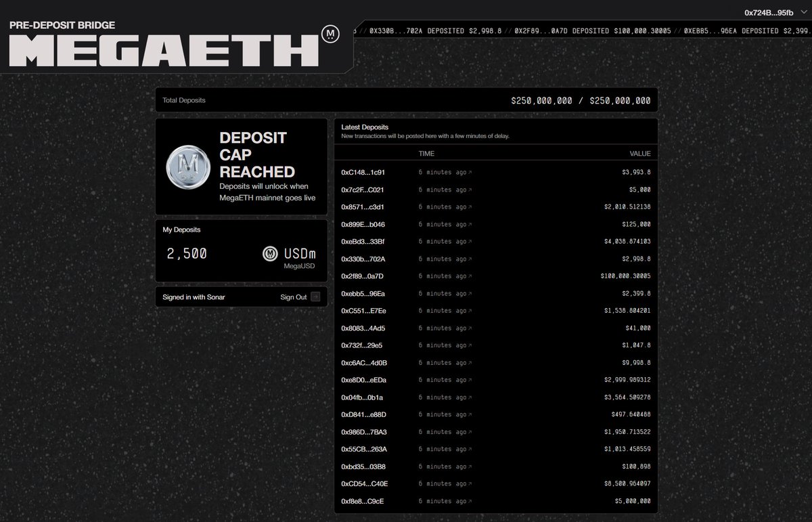Click the Total Deposits label

click(x=184, y=100)
